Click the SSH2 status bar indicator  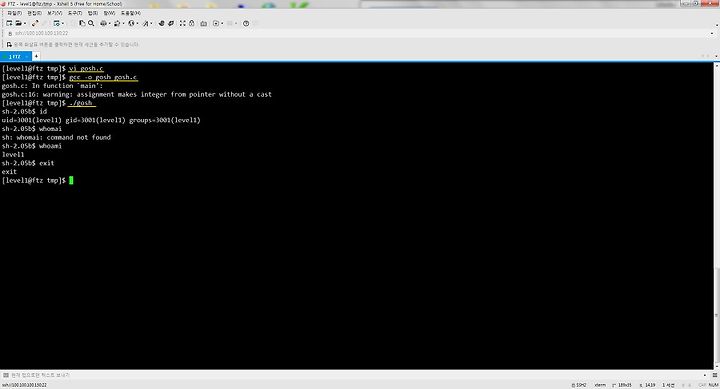(x=579, y=385)
